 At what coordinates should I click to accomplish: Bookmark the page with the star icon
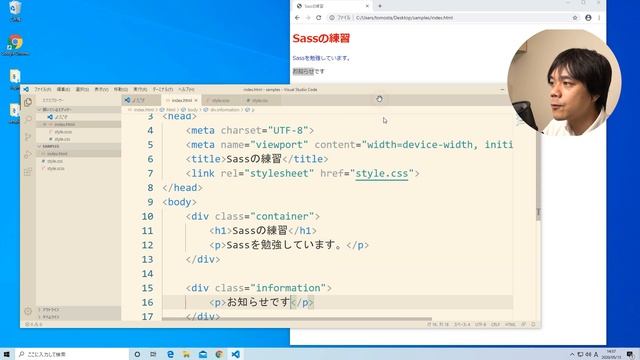point(575,18)
